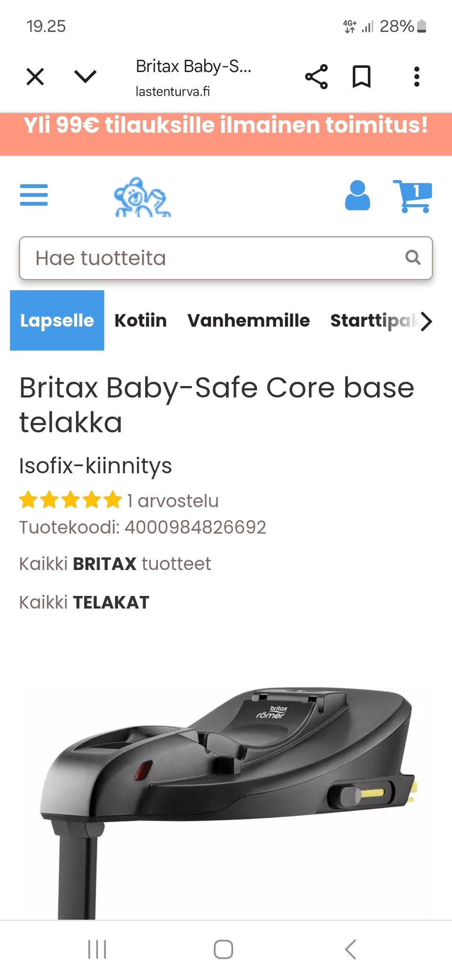Expand the browser downward chevron

(85, 76)
